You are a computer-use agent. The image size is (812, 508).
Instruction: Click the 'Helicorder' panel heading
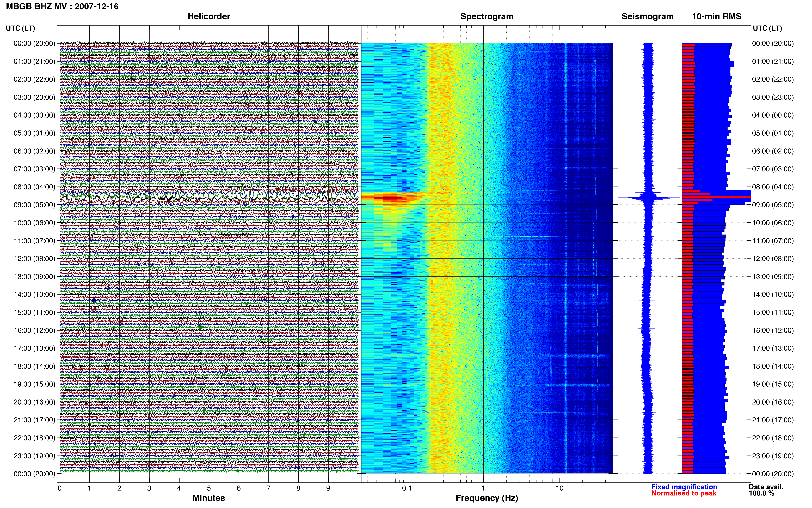(x=209, y=16)
